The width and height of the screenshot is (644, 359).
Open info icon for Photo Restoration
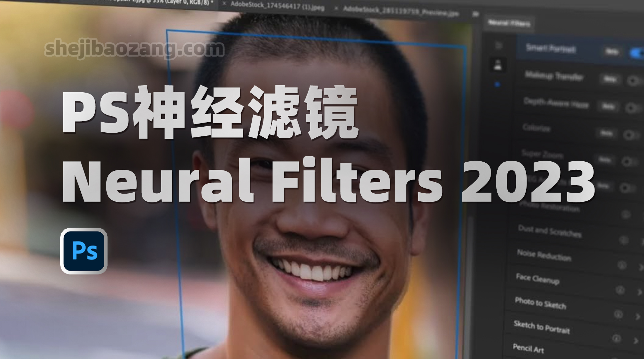pyautogui.click(x=626, y=215)
